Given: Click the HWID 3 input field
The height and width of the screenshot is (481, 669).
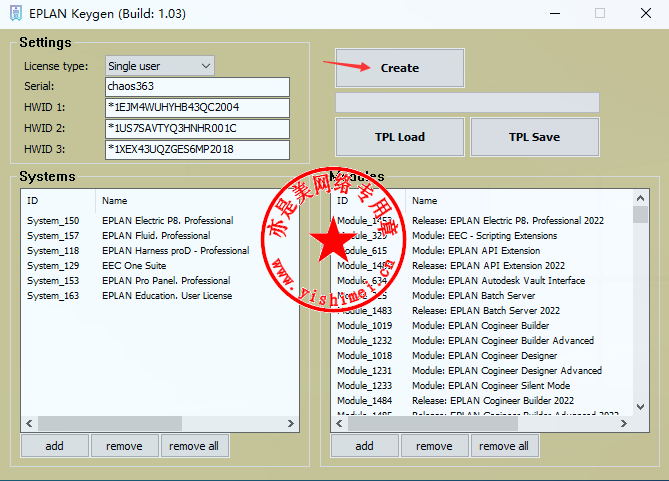Looking at the screenshot, I should (197, 149).
